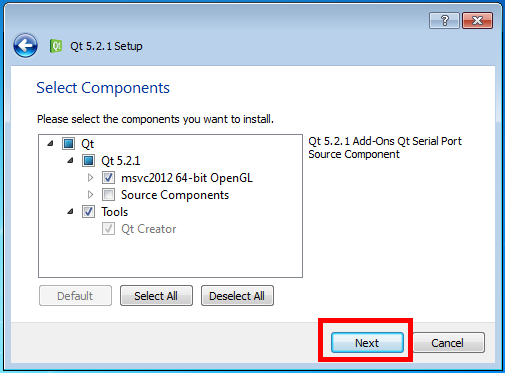Click the Deselect All button
Image resolution: width=505 pixels, height=373 pixels.
pyautogui.click(x=237, y=296)
